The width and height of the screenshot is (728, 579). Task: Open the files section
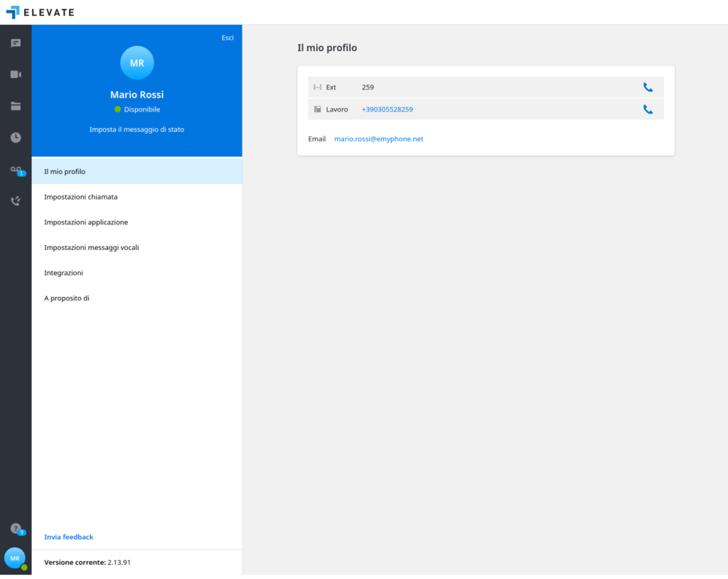pos(15,106)
